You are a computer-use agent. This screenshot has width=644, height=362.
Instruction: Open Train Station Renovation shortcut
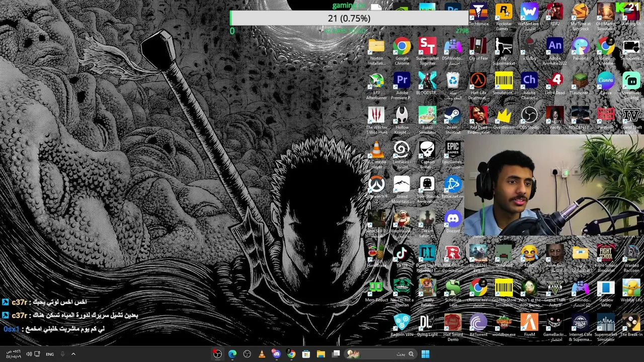[427, 190]
